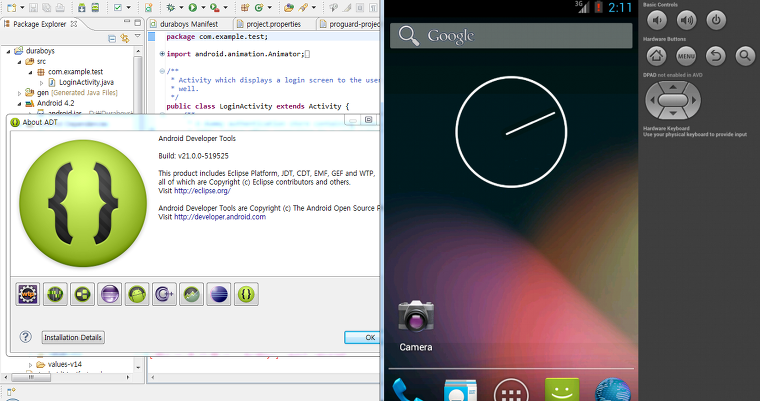Image resolution: width=760 pixels, height=401 pixels.
Task: Click the green curly braces ADT feature icon
Action: pyautogui.click(x=246, y=294)
